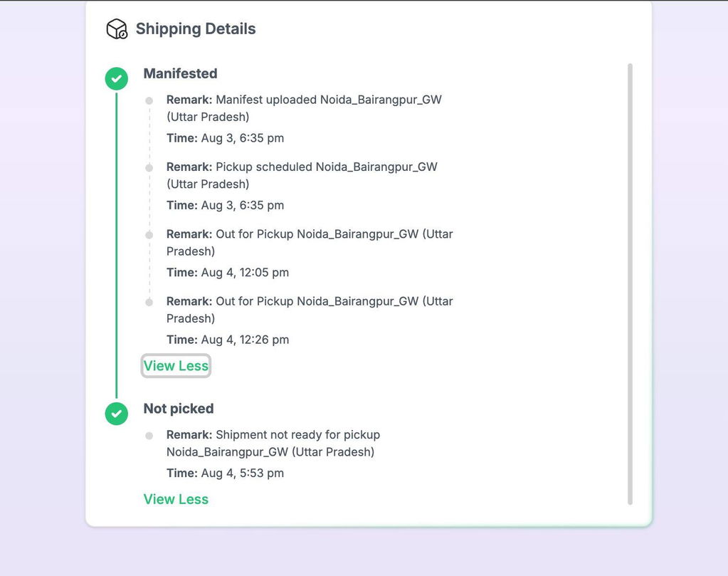Click the dot for 12:26 pm Out for Pickup

point(149,303)
